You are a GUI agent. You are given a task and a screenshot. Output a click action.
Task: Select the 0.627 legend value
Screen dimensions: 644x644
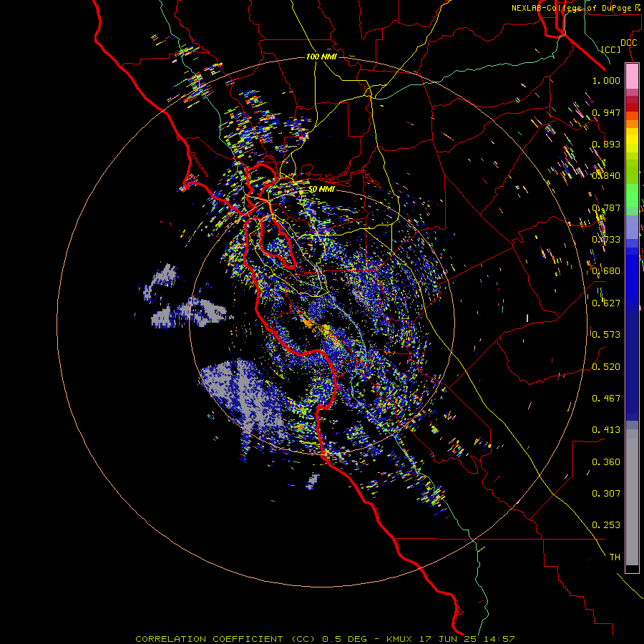pyautogui.click(x=606, y=303)
